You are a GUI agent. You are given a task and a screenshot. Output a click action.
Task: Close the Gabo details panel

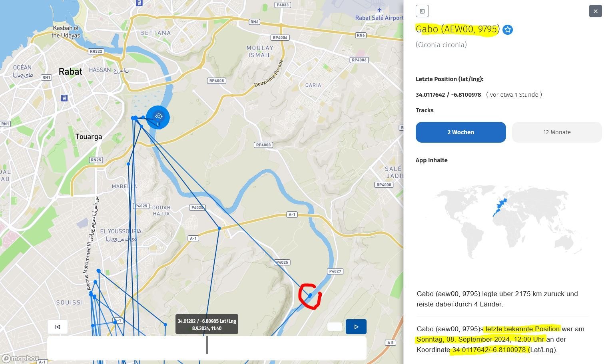click(595, 11)
